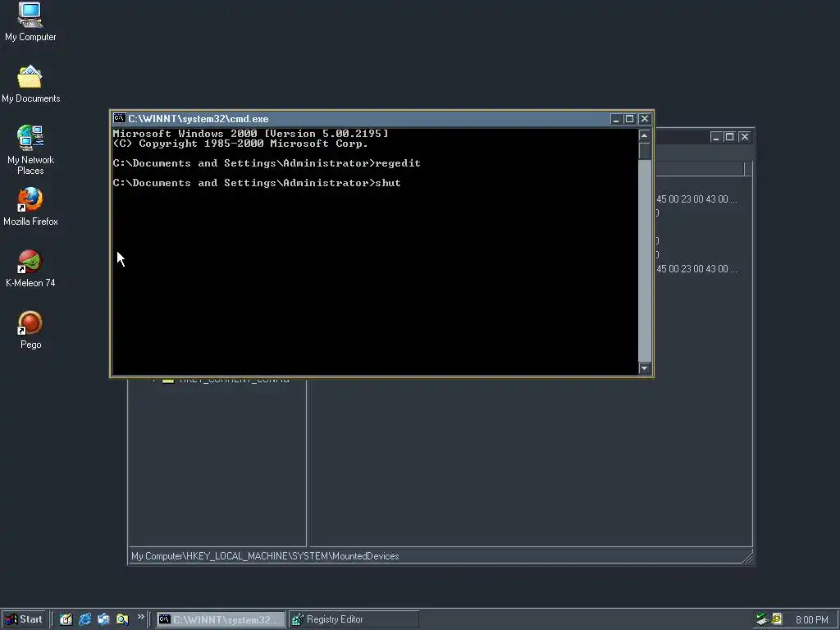Click the yellow key document tray icon
Screen dimensions: 840x630
click(777, 619)
